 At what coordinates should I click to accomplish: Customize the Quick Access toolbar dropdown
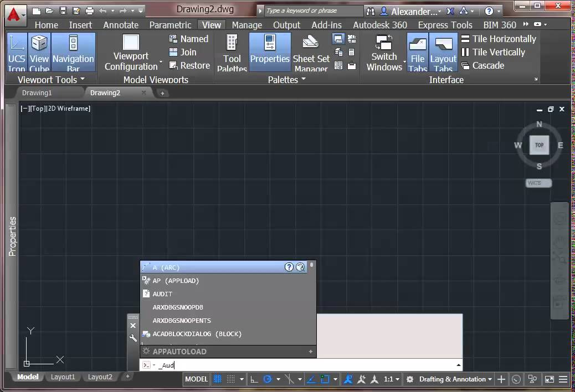coord(141,11)
